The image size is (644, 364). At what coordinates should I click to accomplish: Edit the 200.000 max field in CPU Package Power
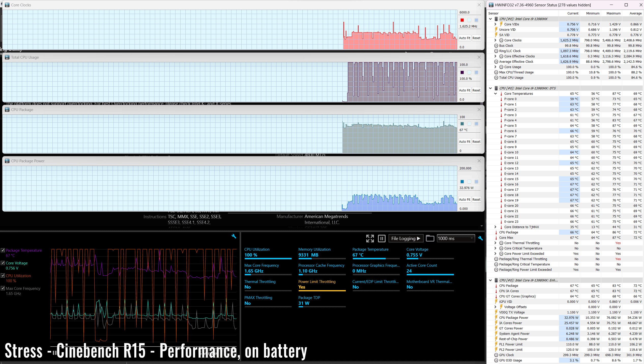(470, 168)
